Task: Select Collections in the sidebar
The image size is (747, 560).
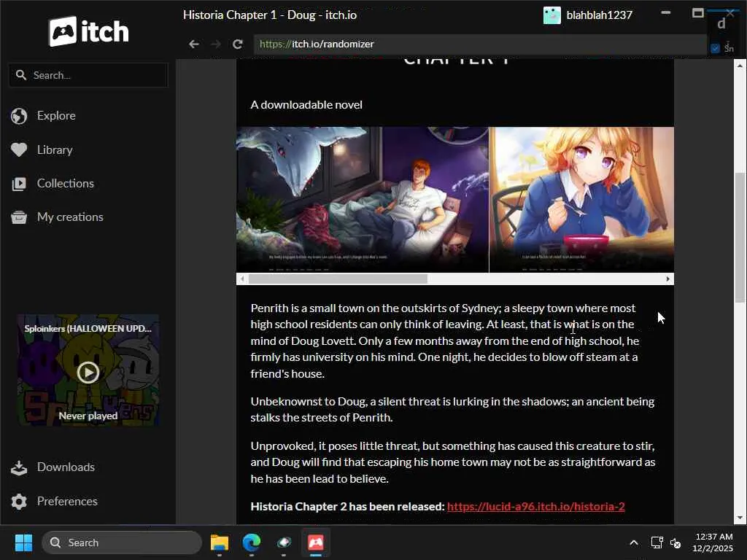Action: [65, 184]
